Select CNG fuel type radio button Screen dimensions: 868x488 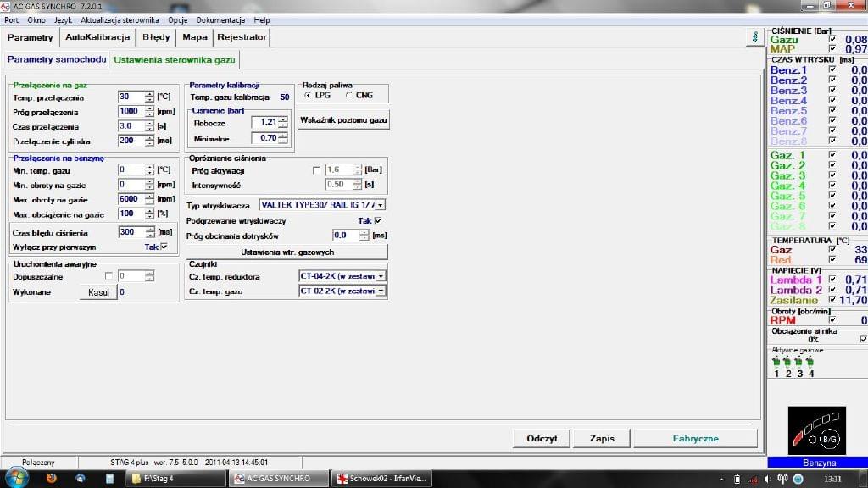348,96
